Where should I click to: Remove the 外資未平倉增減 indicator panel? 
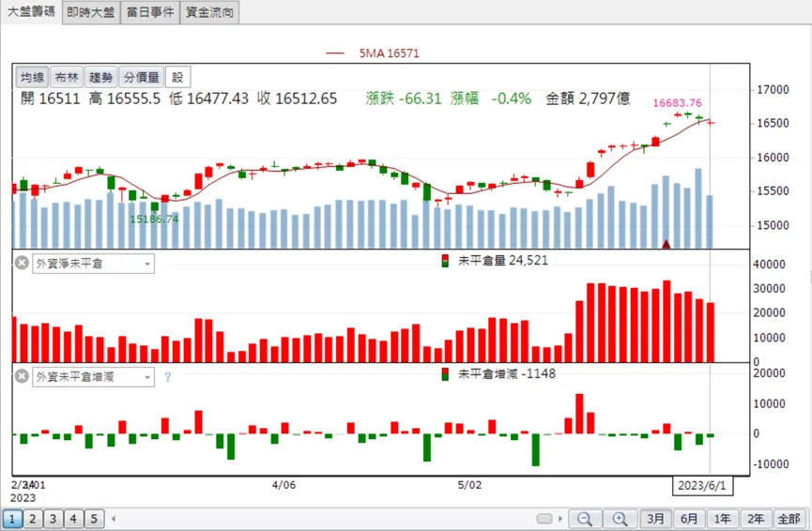pos(22,376)
